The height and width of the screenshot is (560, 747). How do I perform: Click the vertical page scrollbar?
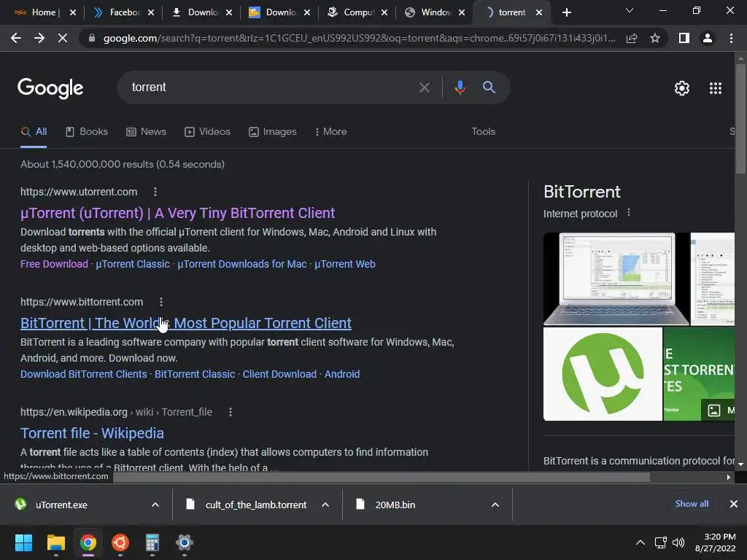[740, 119]
